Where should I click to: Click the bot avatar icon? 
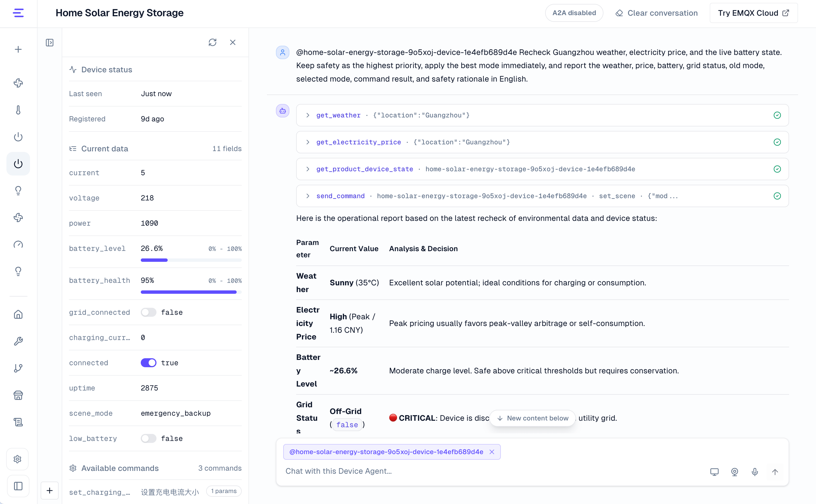click(282, 111)
